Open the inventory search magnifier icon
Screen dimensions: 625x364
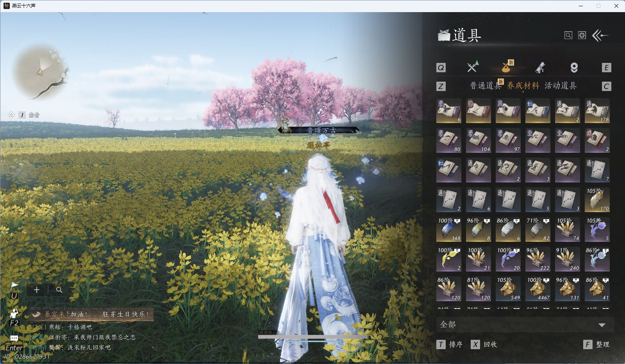[x=568, y=36]
